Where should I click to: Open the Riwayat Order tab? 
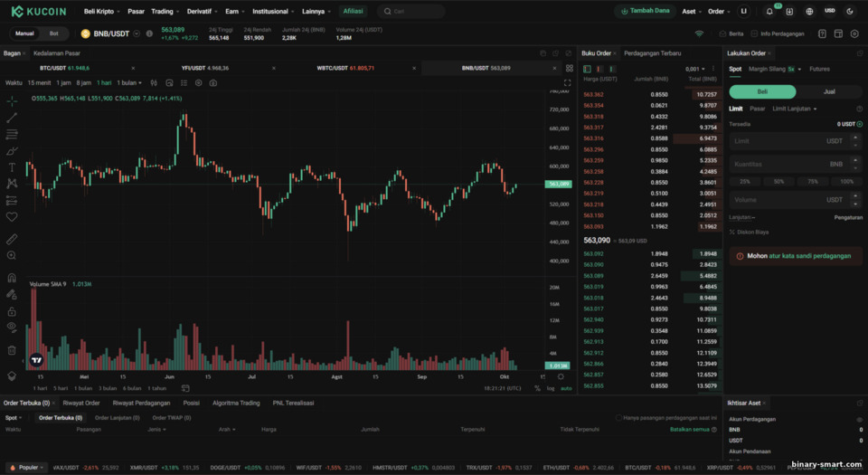coord(80,403)
